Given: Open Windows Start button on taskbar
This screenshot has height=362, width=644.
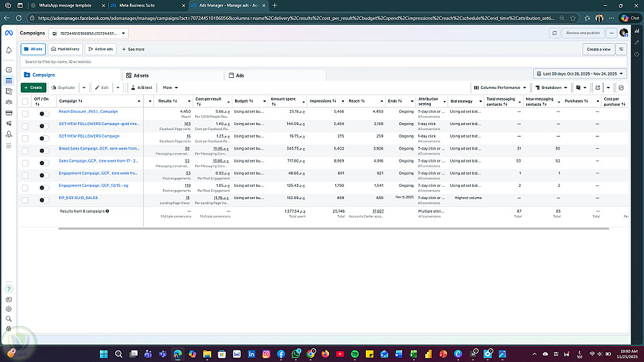Looking at the screenshot, I should 104,354.
